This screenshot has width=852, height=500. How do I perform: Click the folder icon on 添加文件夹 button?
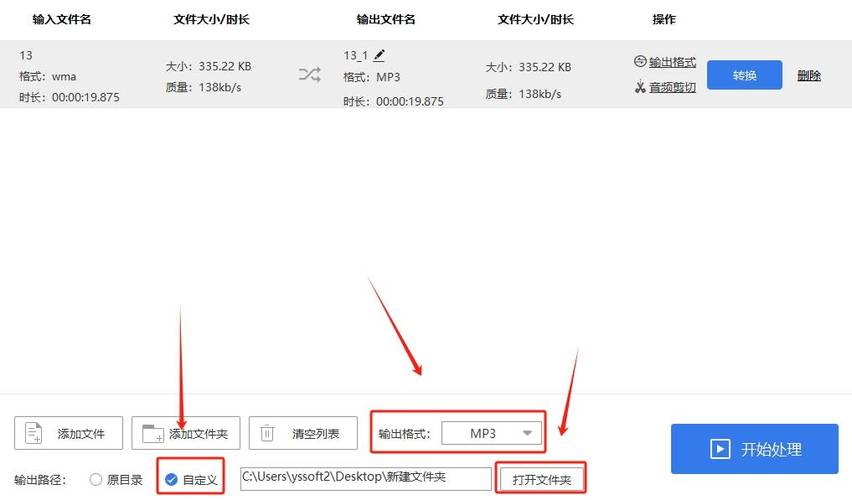point(152,434)
